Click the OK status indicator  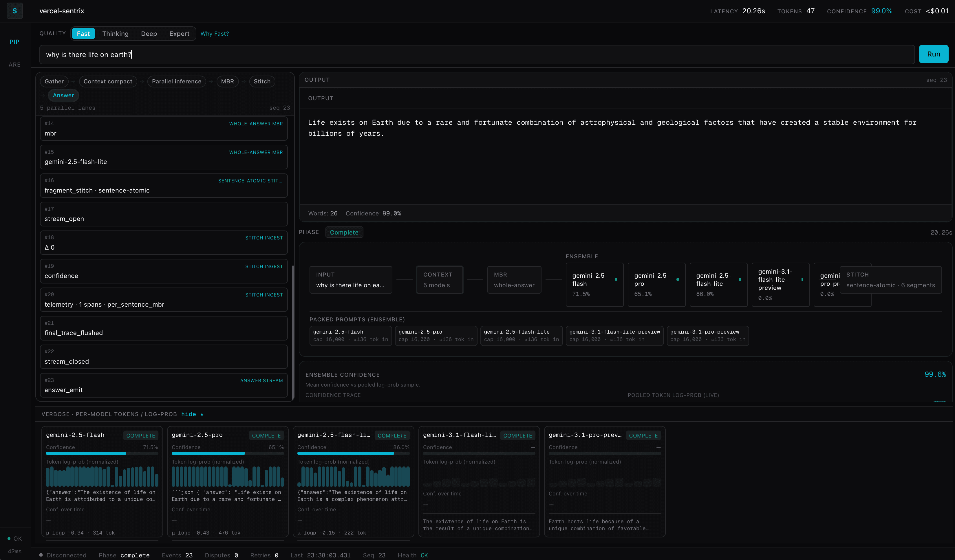[x=15, y=538]
